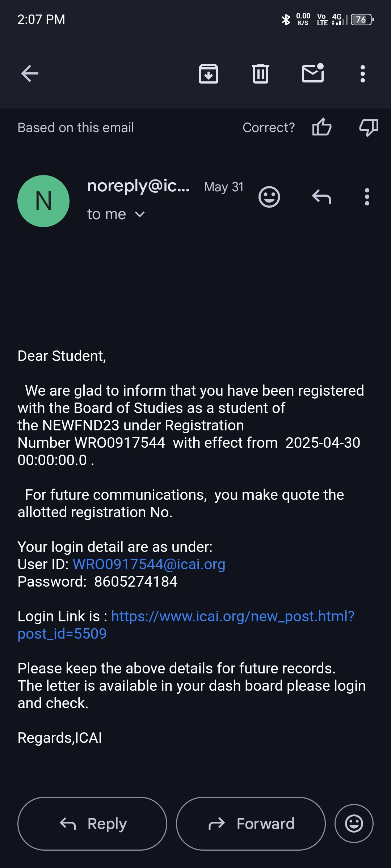Open top toolbar overflow menu

(x=362, y=74)
